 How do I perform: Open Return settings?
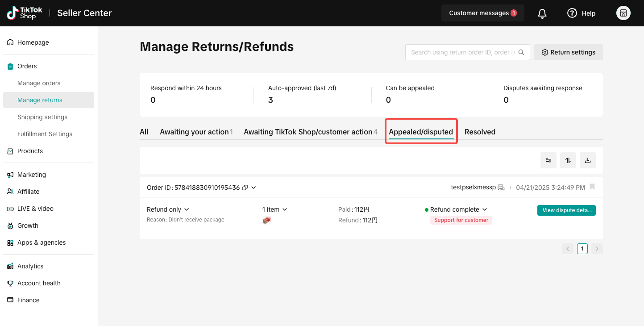(568, 52)
